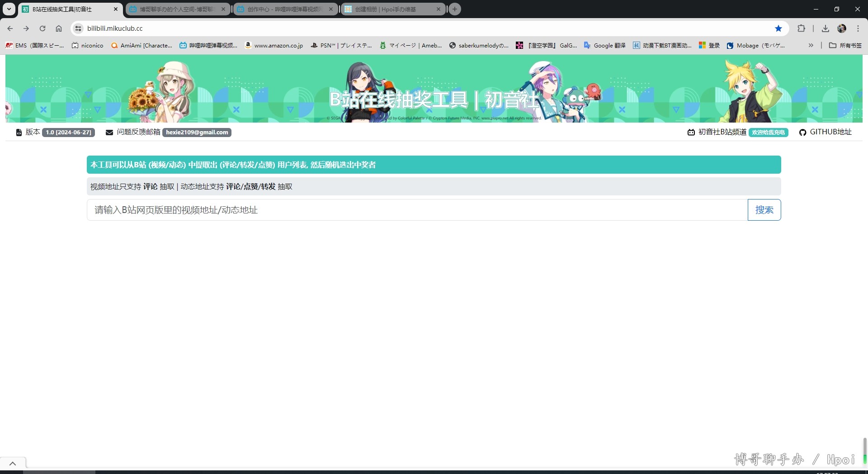The width and height of the screenshot is (868, 474).
Task: Go to the browser home page
Action: 59,28
